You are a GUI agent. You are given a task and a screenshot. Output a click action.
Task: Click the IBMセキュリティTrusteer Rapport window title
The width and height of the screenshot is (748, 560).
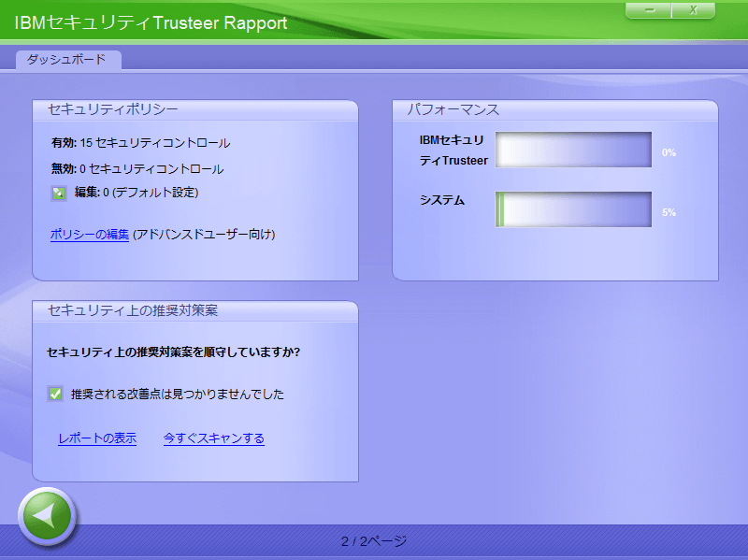point(151,22)
